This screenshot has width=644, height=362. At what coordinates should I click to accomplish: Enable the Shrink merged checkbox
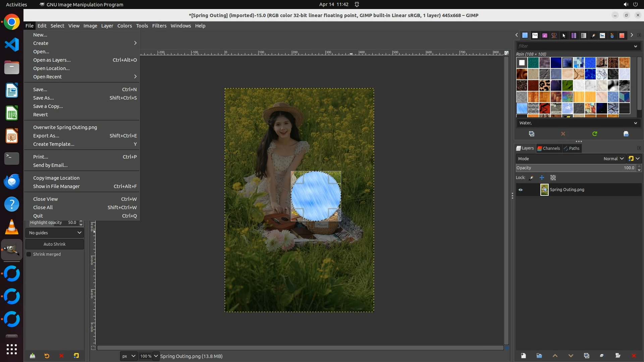[x=29, y=254]
